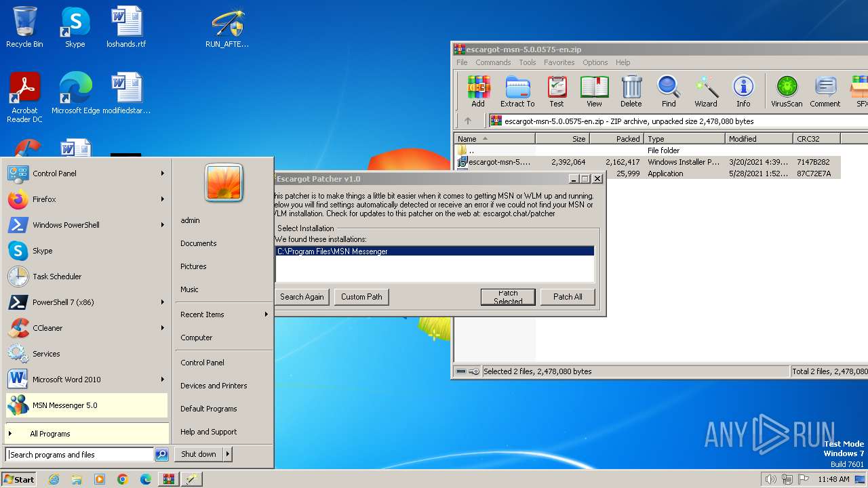Click the Comment tool in WinRAR
Image resolution: width=868 pixels, height=488 pixels.
[x=825, y=91]
